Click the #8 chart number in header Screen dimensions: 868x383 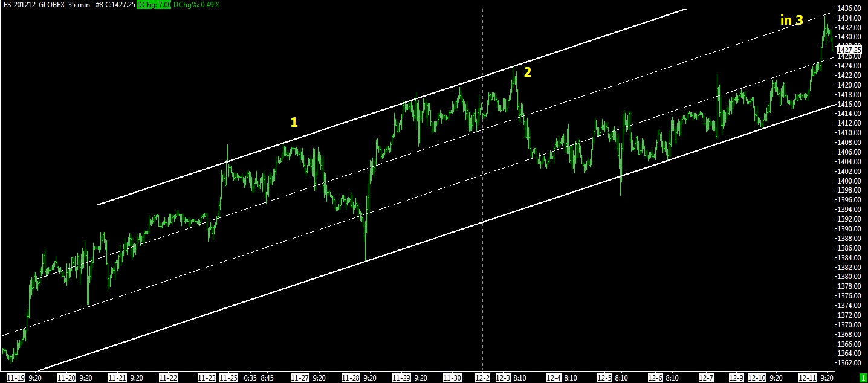[99, 5]
